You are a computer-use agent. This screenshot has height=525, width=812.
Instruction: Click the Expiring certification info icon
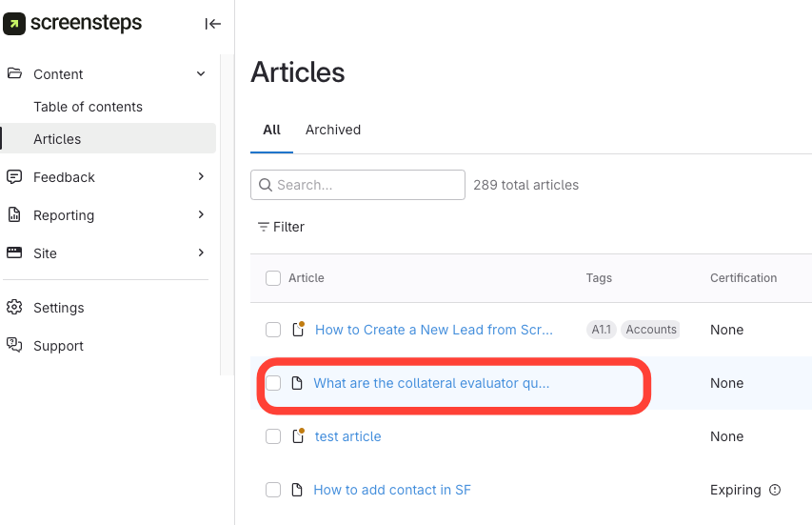point(775,490)
